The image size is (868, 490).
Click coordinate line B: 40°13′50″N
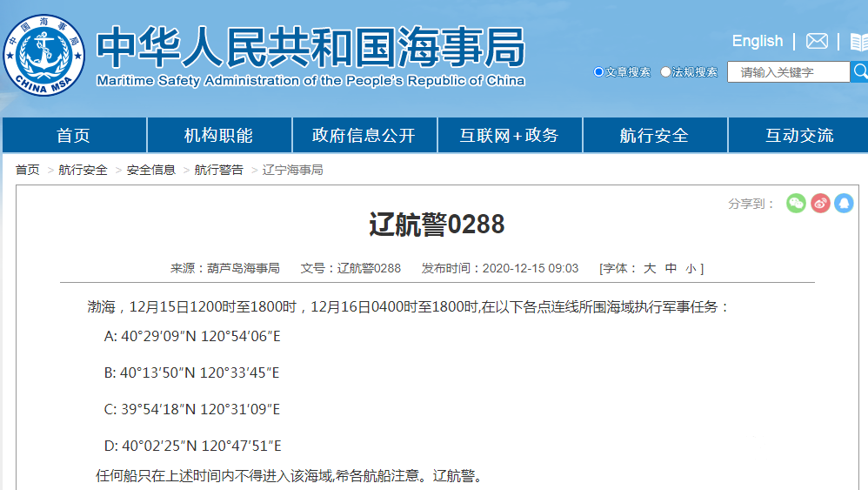point(191,373)
